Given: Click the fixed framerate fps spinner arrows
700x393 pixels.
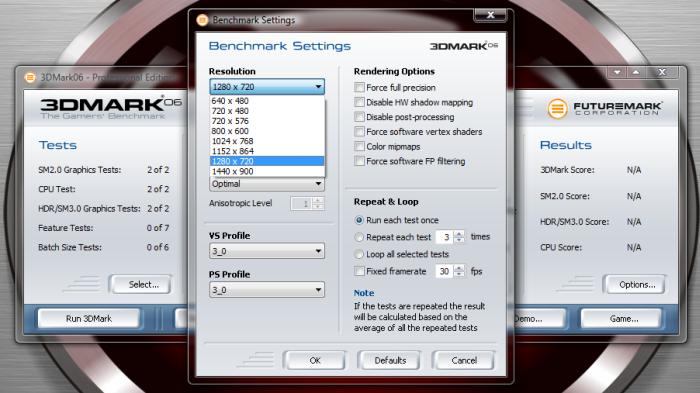Looking at the screenshot, I should (x=459, y=271).
